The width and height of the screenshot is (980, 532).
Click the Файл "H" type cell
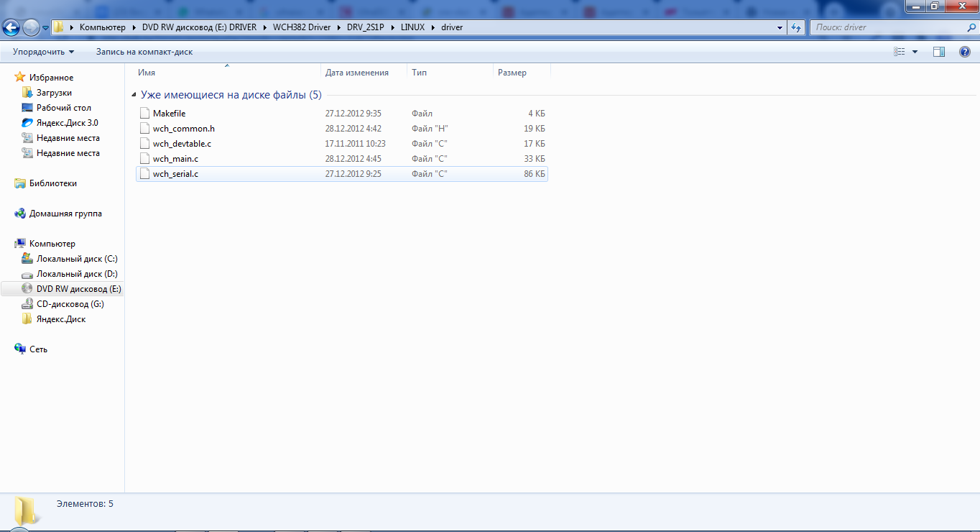coord(430,129)
